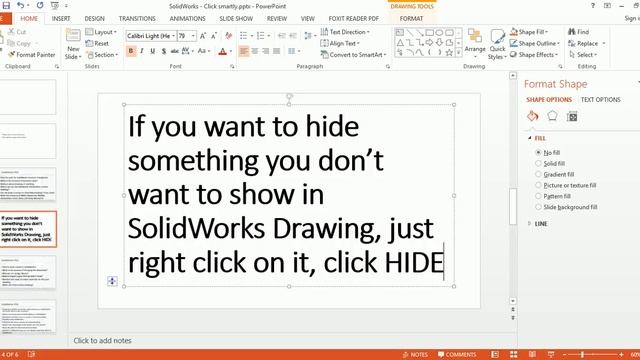The width and height of the screenshot is (640, 360).
Task: Click the Undo icon in title bar
Action: point(20,6)
